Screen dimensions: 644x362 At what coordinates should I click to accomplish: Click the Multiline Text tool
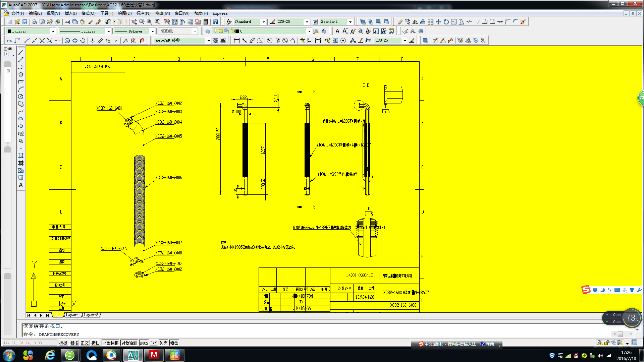point(21,185)
